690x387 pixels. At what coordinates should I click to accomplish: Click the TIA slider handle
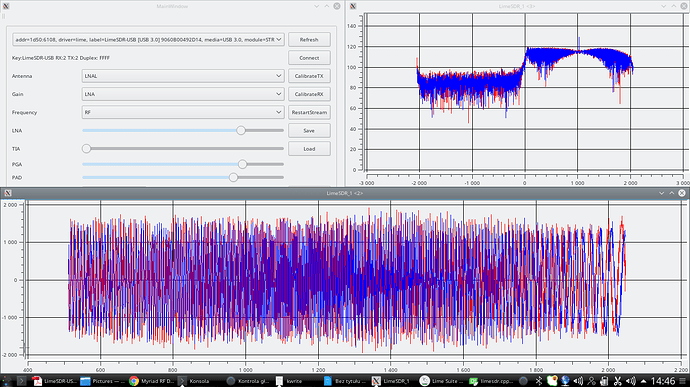[86, 149]
